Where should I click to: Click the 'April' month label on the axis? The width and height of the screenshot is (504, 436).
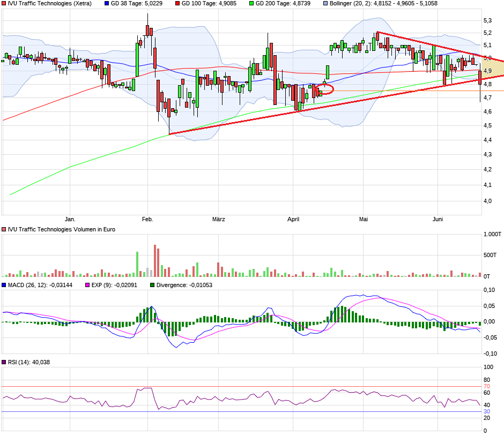293,219
